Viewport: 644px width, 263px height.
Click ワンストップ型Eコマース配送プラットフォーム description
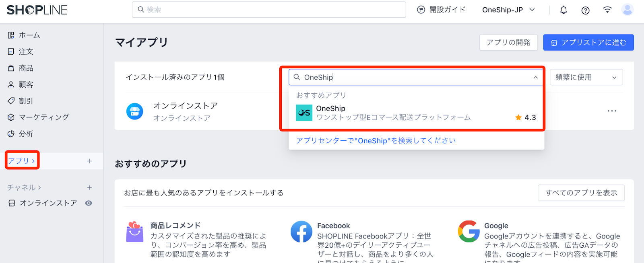point(394,117)
